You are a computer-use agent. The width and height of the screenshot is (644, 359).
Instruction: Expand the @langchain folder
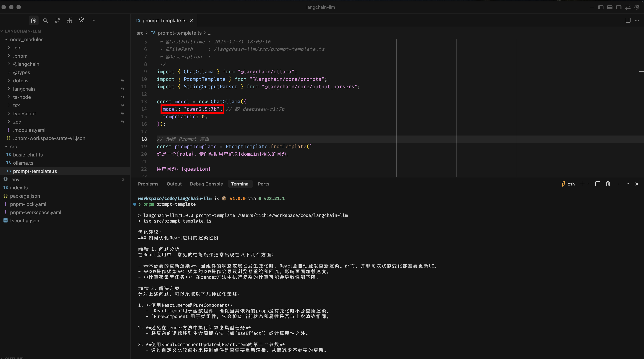click(26, 64)
